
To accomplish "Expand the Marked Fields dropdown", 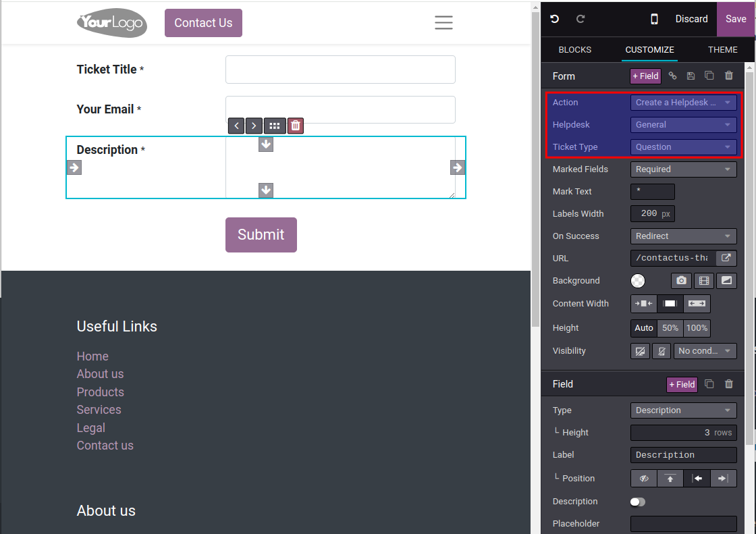I will (683, 169).
